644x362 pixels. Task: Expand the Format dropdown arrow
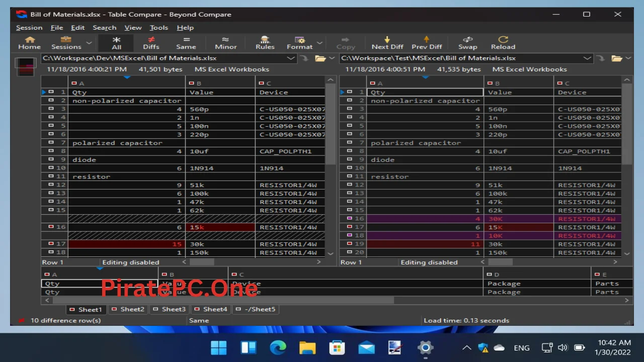pyautogui.click(x=319, y=43)
